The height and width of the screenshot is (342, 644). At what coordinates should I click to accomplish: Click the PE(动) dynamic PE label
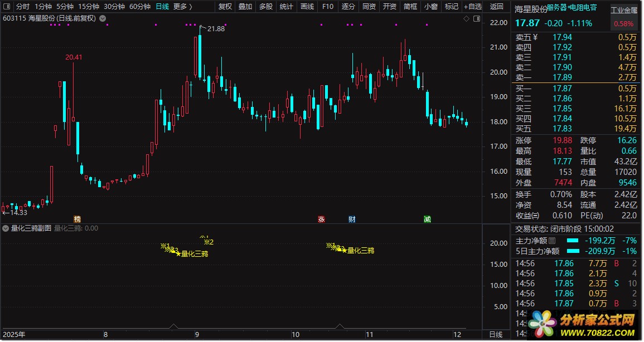click(592, 216)
